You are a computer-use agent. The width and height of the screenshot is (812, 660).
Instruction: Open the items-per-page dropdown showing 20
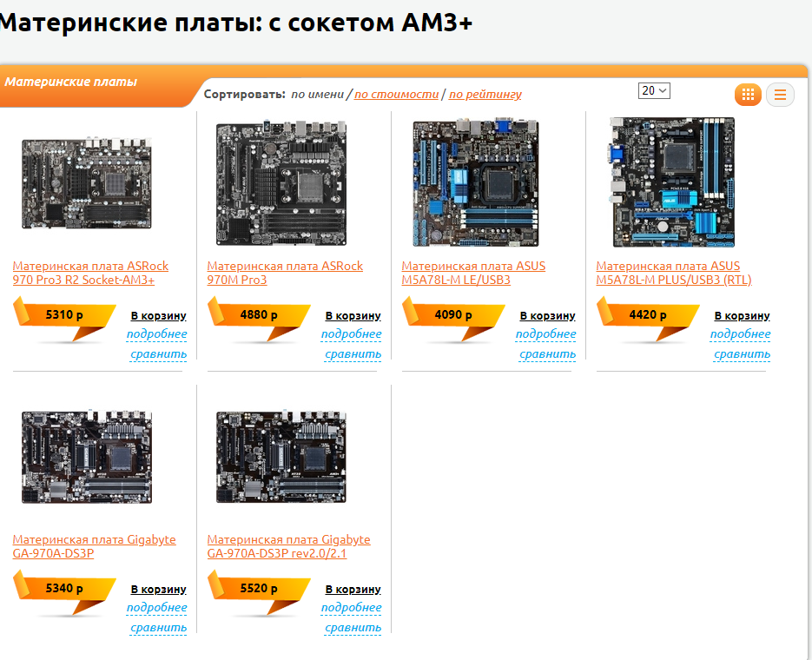click(654, 90)
